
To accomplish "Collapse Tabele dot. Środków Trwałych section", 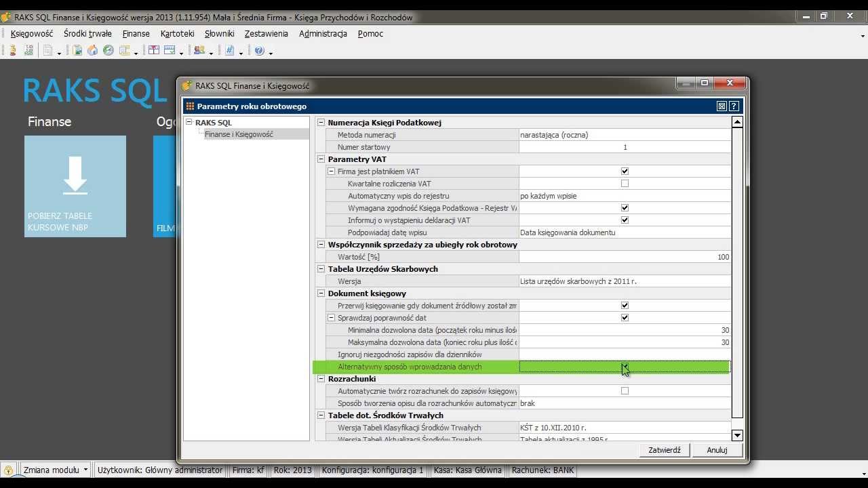I will pos(322,415).
